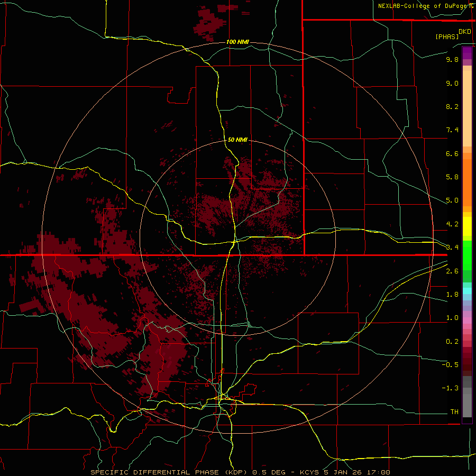This screenshot has width=476, height=476.
Task: Click the 5.8 scale value
Action: point(452,177)
